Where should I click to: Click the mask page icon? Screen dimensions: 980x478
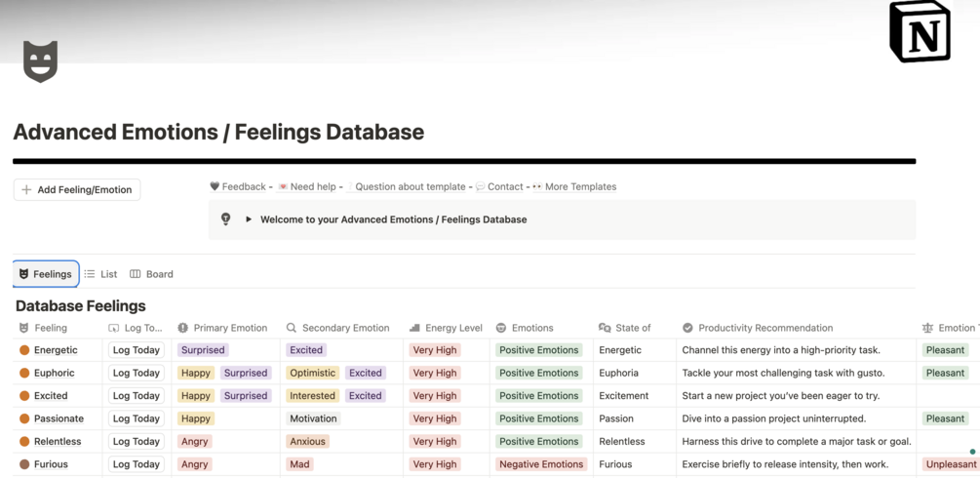coord(40,60)
